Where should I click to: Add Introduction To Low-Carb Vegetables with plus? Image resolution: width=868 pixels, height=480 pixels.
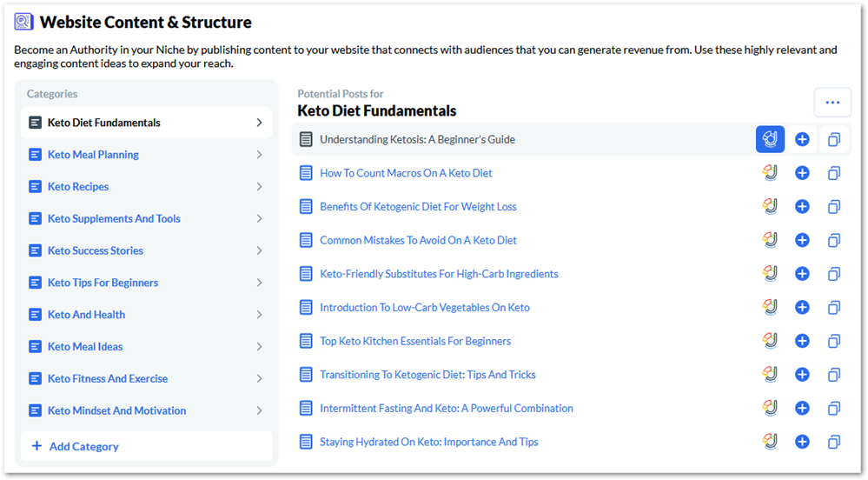point(802,307)
